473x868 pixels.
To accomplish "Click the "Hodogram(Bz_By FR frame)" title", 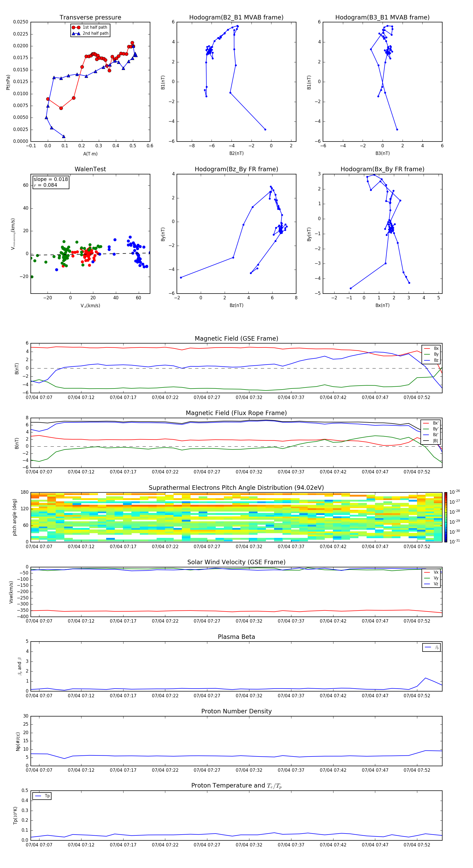I will click(x=236, y=169).
